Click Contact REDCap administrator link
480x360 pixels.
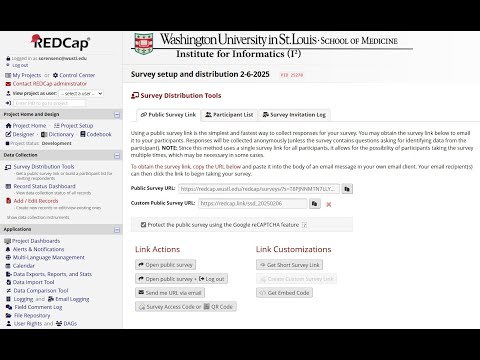[x=50, y=84]
